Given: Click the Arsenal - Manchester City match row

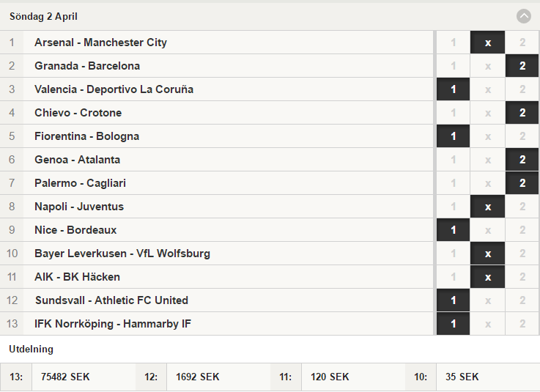Looking at the screenshot, I should [x=216, y=42].
